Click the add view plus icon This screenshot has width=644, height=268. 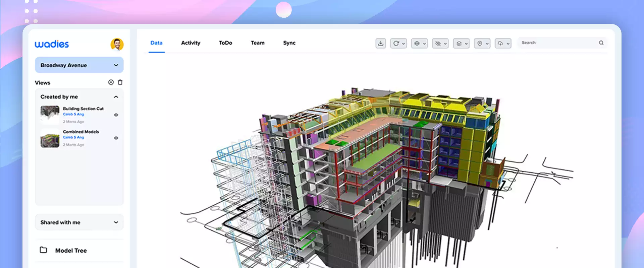111,82
